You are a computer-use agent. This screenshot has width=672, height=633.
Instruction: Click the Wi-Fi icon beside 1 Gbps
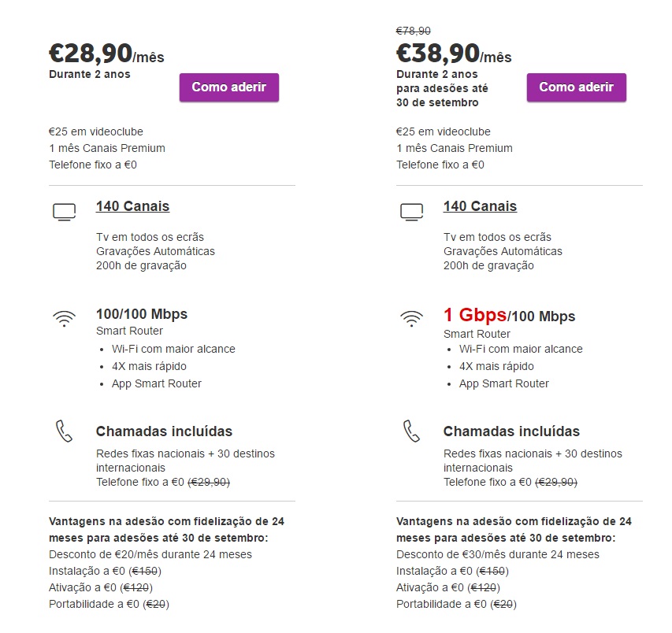[411, 319]
